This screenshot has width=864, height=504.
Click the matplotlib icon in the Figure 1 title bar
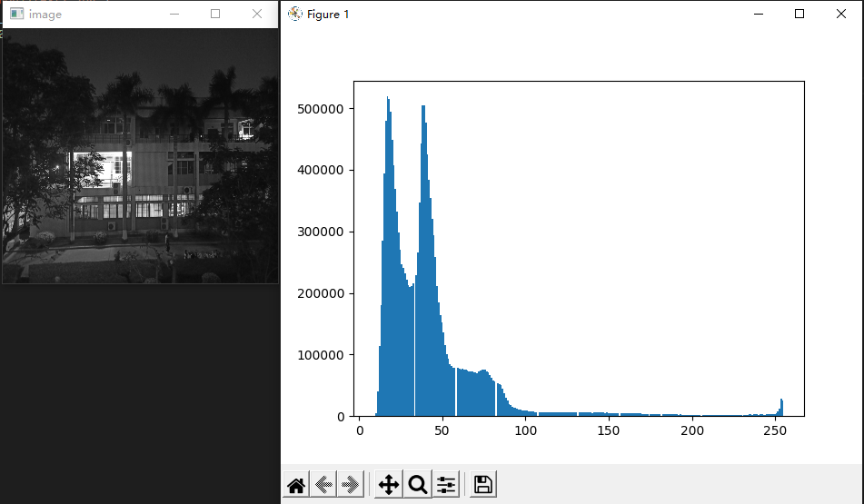coord(294,14)
